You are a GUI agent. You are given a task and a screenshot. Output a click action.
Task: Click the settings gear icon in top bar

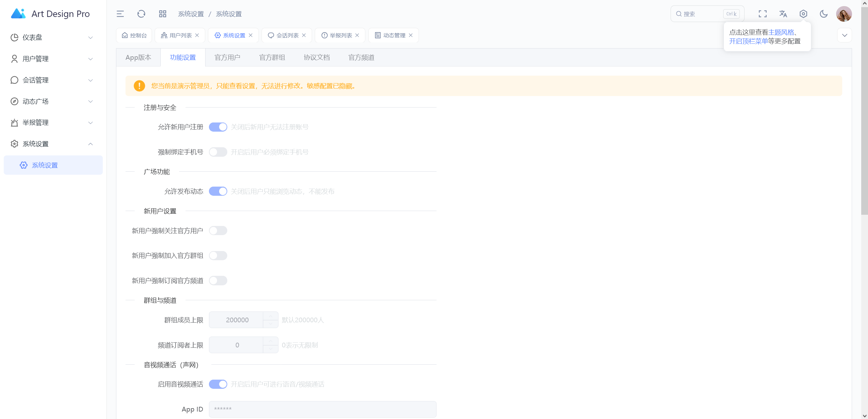click(x=804, y=14)
